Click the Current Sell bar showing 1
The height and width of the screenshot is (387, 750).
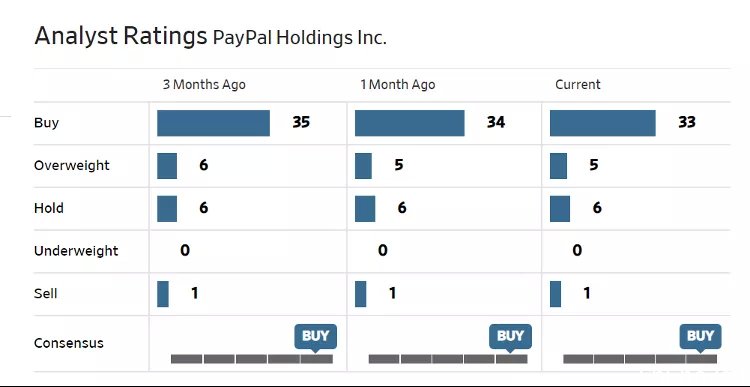555,294
